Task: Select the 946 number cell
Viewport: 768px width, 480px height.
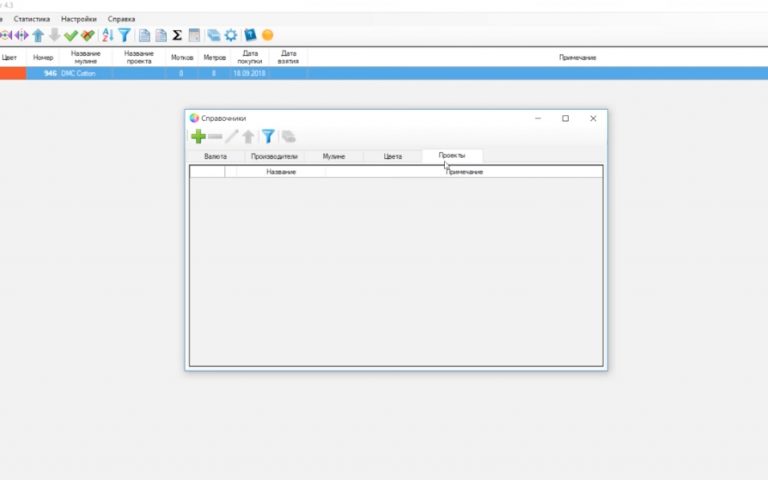Action: pos(43,73)
